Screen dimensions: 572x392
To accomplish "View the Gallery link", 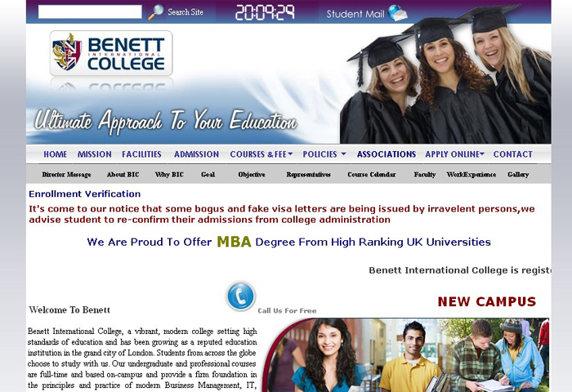I will (x=518, y=174).
